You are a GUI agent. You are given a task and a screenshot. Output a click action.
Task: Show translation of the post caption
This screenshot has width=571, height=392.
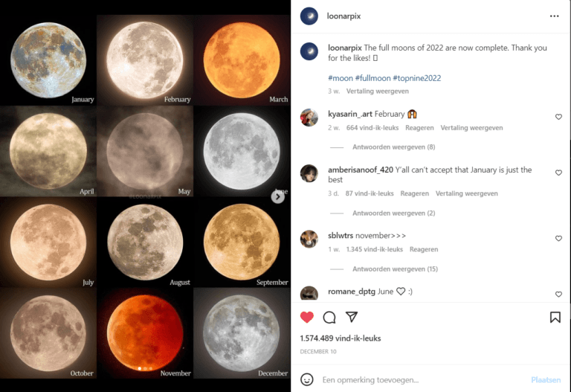pyautogui.click(x=377, y=91)
